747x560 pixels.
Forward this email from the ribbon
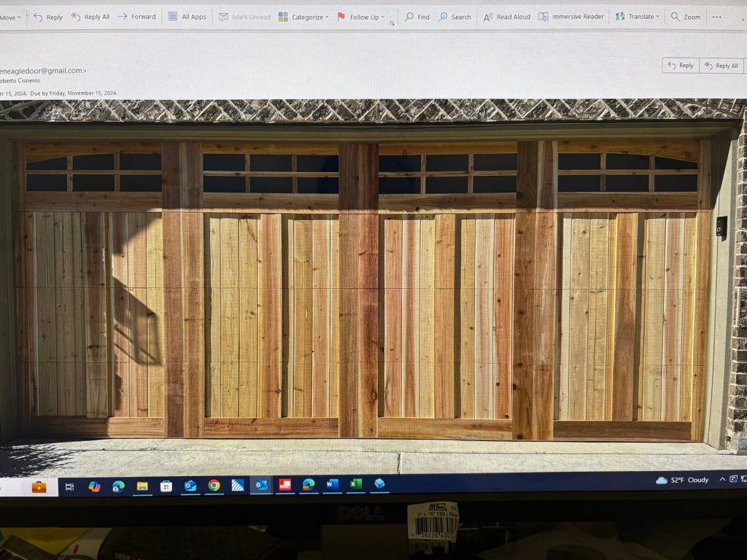(137, 16)
